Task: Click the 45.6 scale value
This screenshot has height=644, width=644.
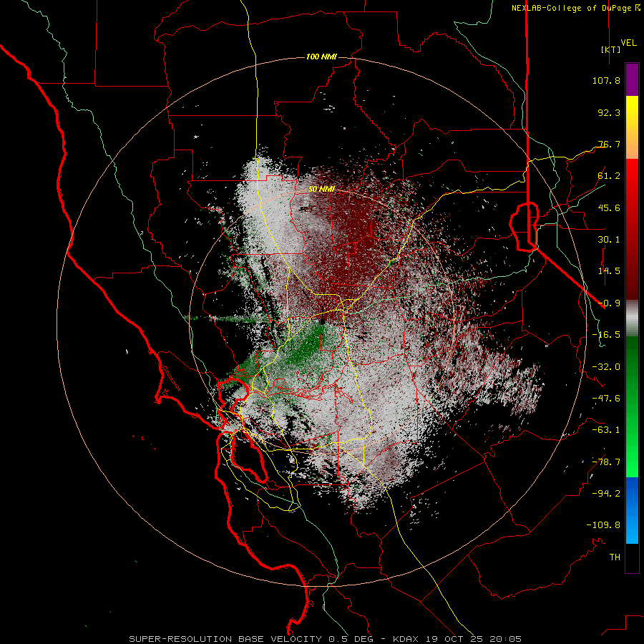Action: click(609, 208)
